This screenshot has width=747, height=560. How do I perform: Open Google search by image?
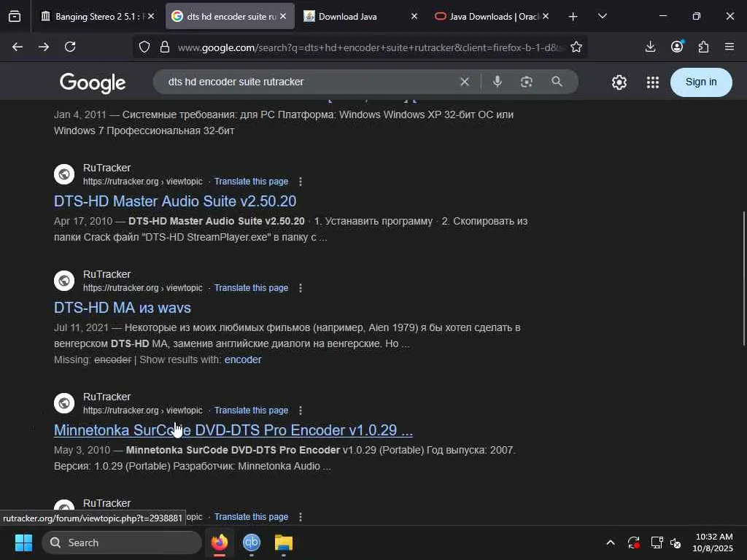click(x=527, y=82)
